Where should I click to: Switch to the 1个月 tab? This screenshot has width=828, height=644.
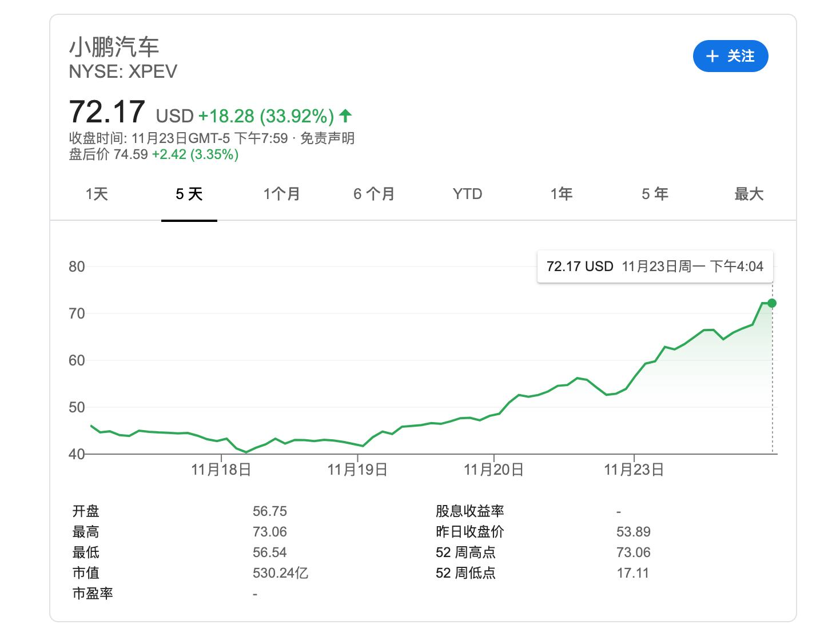282,194
